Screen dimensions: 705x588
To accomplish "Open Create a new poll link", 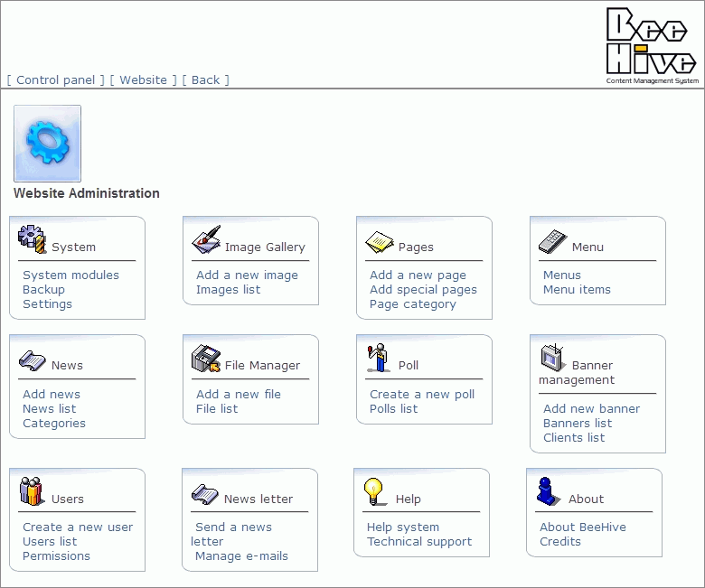I will click(421, 395).
